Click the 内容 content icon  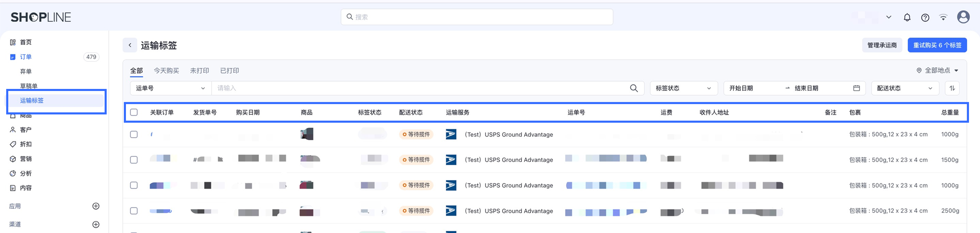[x=12, y=188]
